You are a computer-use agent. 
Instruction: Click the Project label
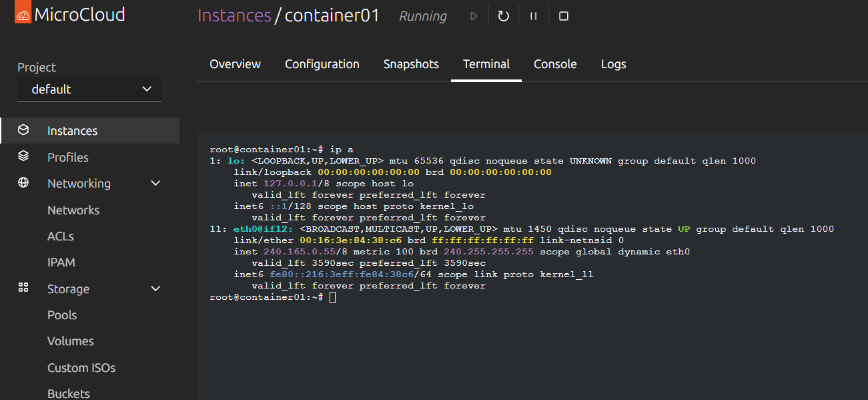(37, 67)
